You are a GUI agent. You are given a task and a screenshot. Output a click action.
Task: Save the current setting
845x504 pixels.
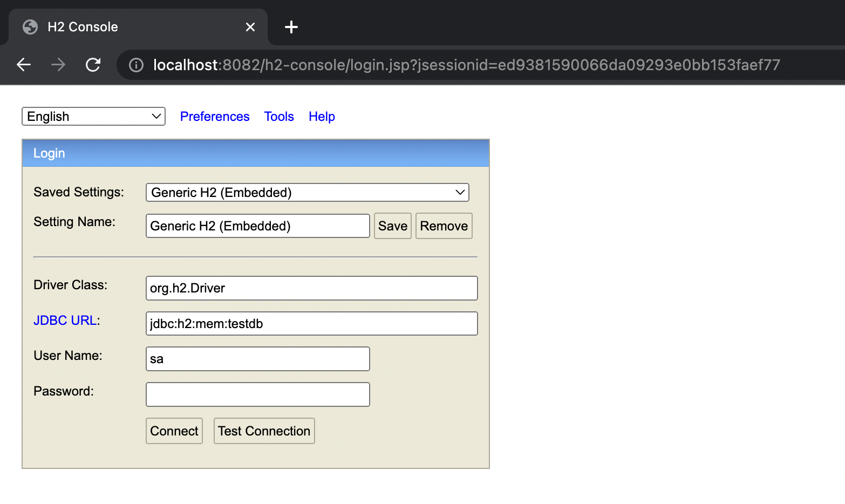point(393,226)
